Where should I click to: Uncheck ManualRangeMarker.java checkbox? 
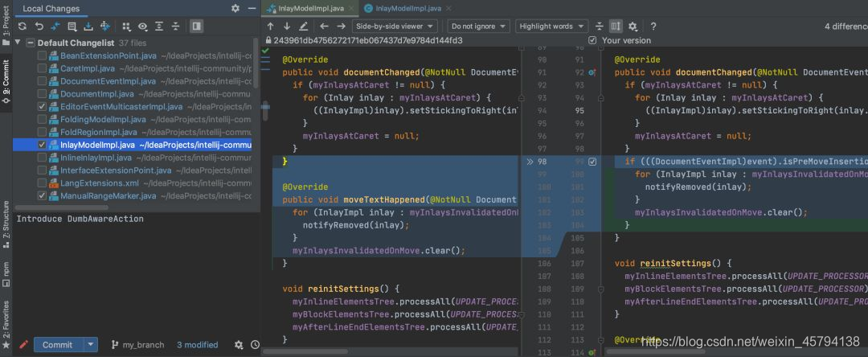(42, 195)
